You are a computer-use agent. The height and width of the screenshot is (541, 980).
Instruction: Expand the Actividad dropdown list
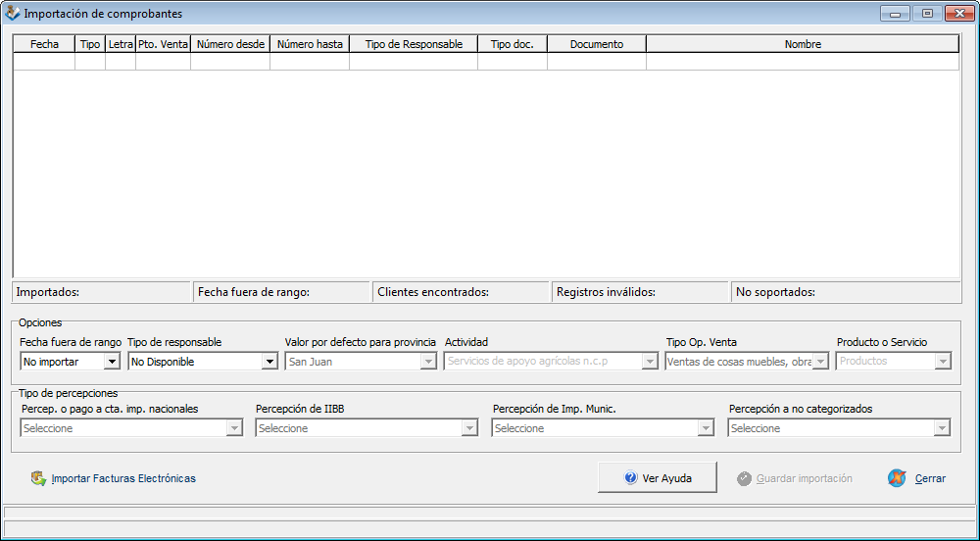(649, 362)
